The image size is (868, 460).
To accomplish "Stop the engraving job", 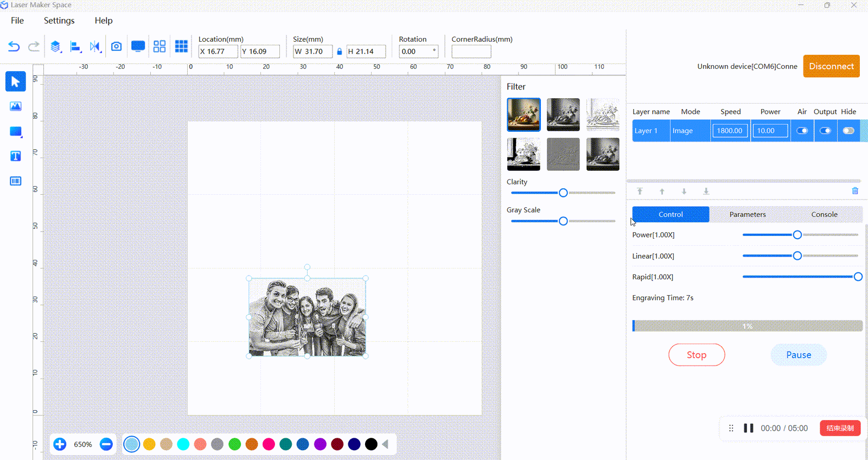I will point(697,355).
